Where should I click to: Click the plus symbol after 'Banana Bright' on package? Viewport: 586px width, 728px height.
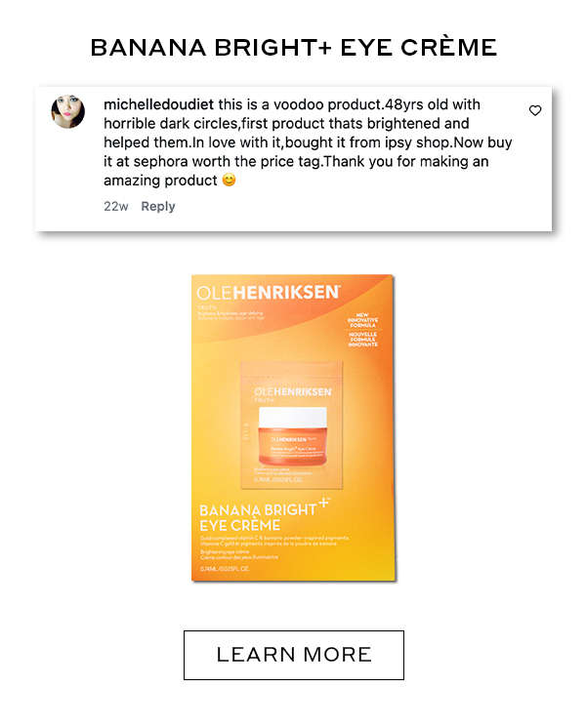click(x=324, y=503)
